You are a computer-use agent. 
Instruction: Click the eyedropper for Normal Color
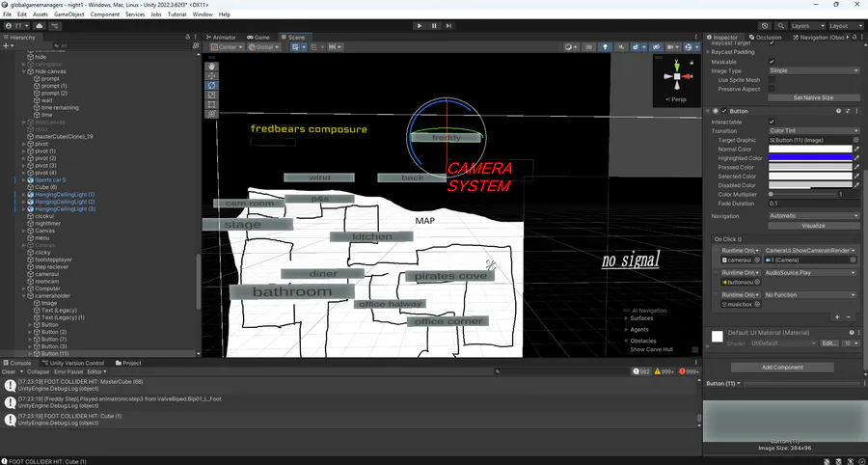pyautogui.click(x=857, y=149)
